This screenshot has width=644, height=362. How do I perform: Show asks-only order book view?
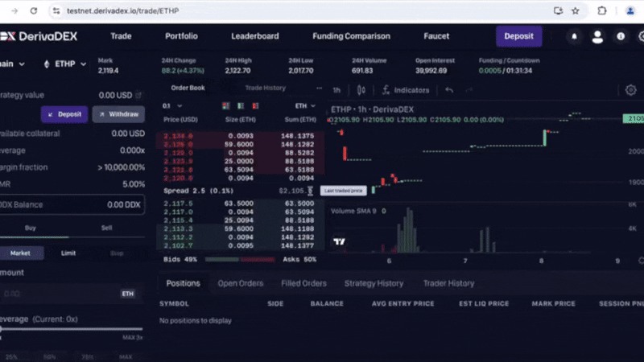point(255,106)
